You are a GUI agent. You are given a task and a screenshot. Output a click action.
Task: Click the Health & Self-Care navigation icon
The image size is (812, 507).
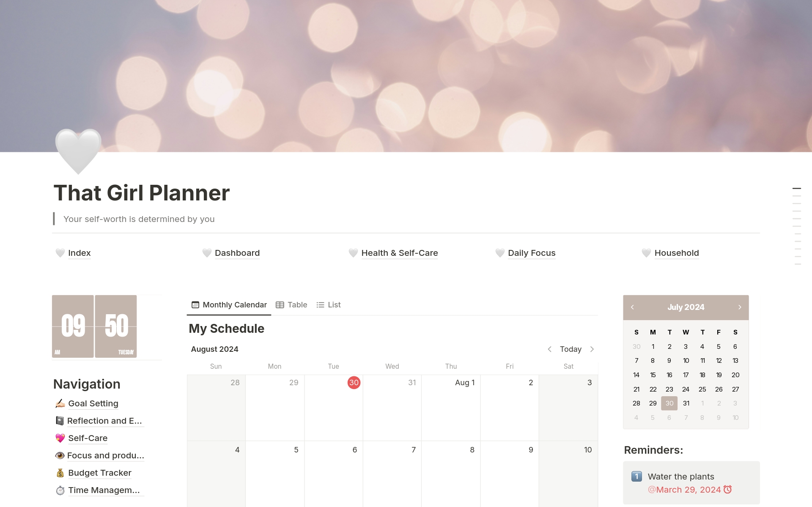[352, 253]
